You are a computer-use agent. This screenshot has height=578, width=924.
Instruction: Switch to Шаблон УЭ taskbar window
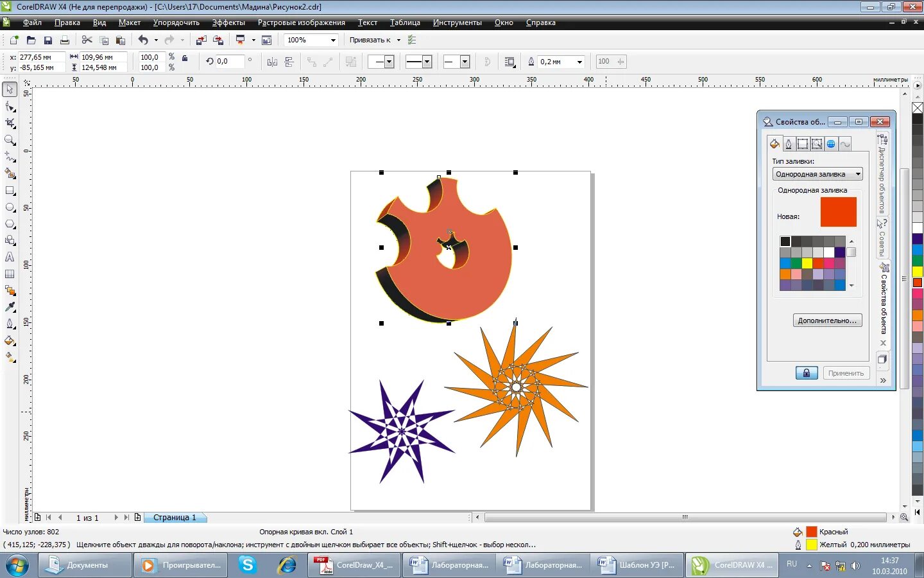[637, 565]
